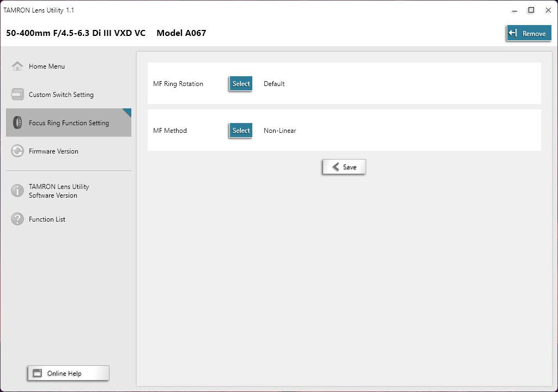Choose Select for MF Ring Rotation
This screenshot has width=558, height=392.
tap(241, 84)
